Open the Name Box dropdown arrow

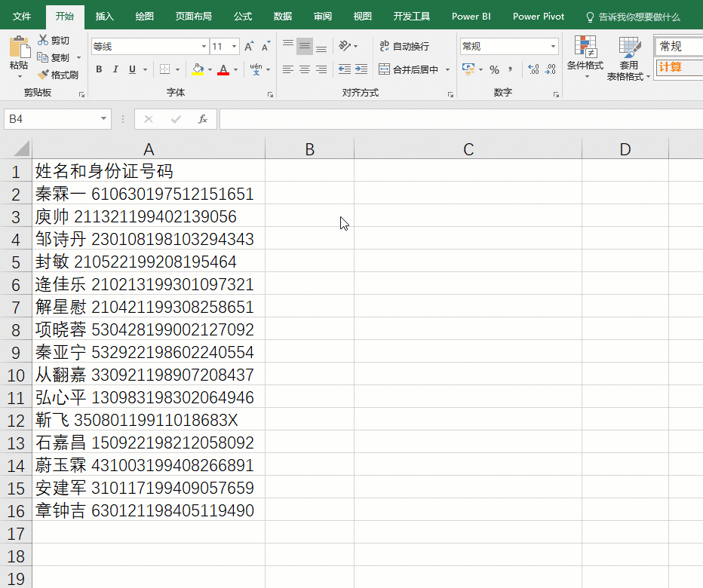pos(104,119)
